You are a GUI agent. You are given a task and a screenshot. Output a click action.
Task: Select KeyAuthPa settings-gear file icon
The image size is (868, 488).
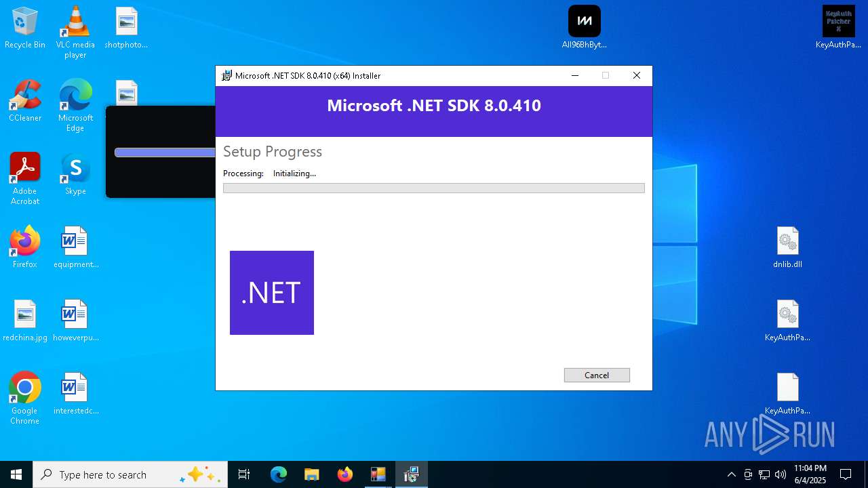tap(788, 321)
